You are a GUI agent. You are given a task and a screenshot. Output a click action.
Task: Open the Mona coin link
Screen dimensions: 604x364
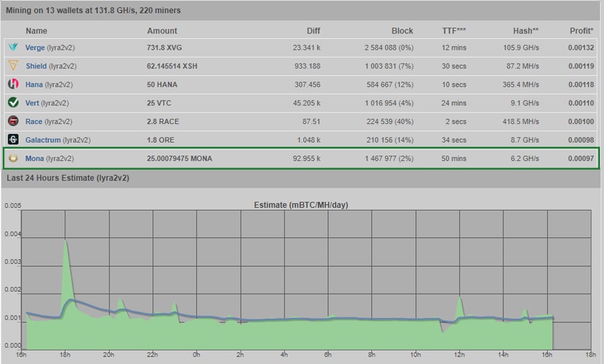coord(35,158)
